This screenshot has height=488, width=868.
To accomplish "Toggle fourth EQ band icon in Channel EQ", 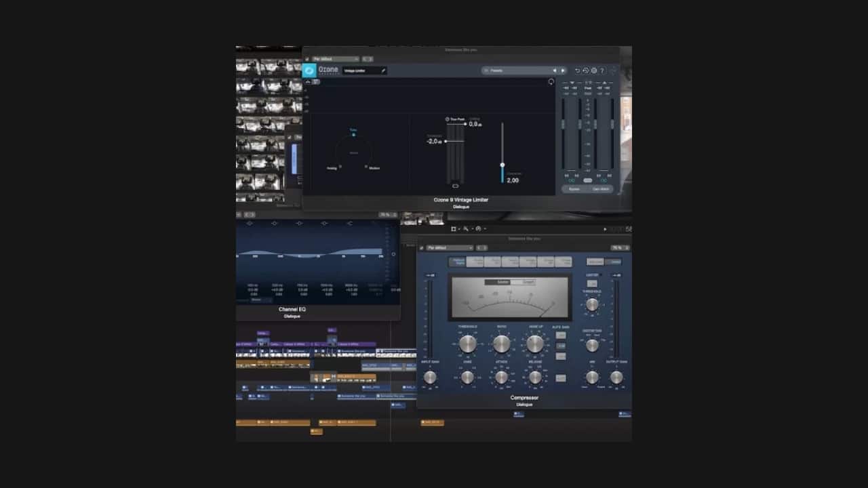I will tap(324, 223).
